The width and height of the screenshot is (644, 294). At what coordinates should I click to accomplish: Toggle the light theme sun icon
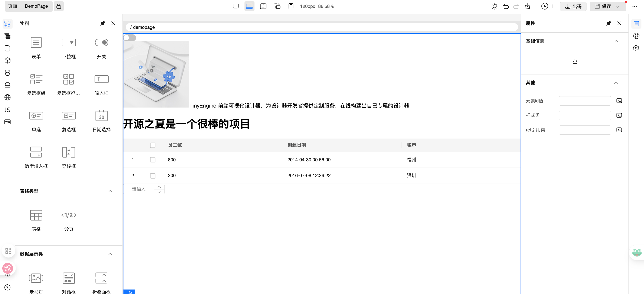(x=494, y=6)
